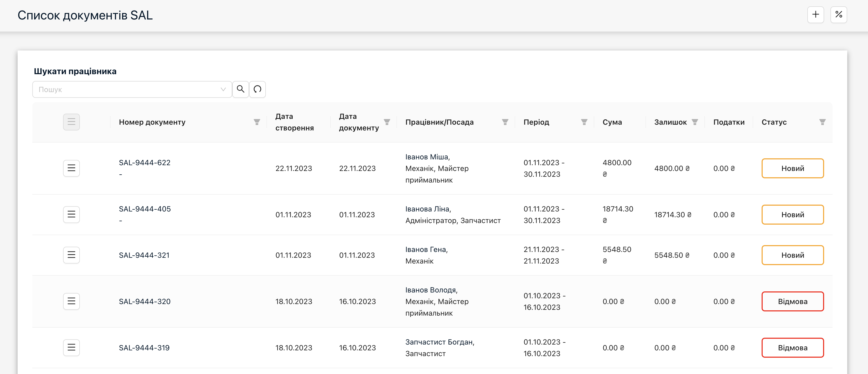Screen dimensions: 868x374
Task: Click the plus add document icon
Action: (x=815, y=15)
